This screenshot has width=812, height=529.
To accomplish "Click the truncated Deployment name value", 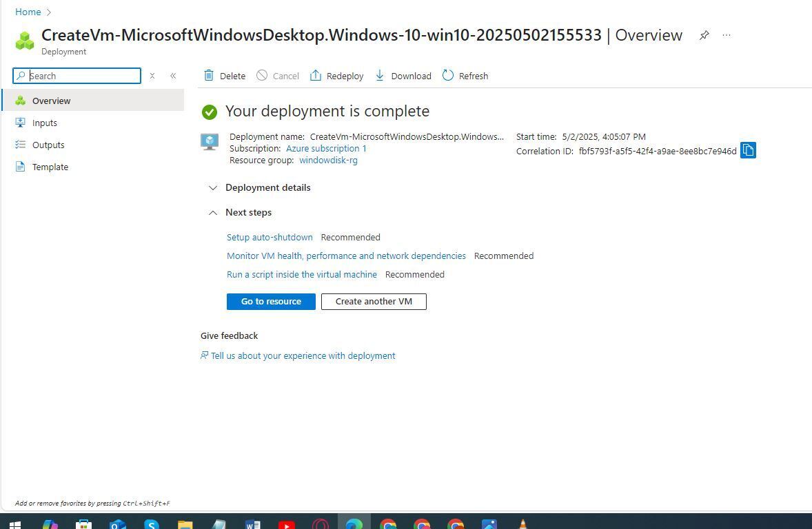I will click(407, 136).
